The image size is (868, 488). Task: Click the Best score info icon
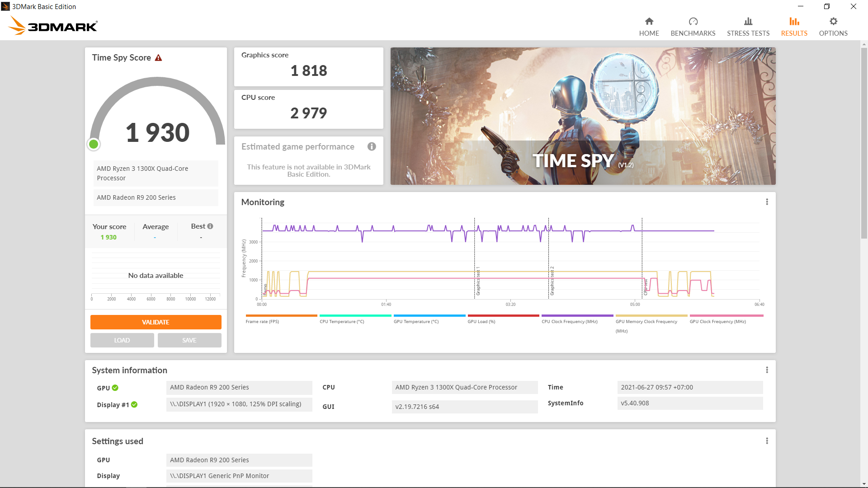[x=210, y=226]
